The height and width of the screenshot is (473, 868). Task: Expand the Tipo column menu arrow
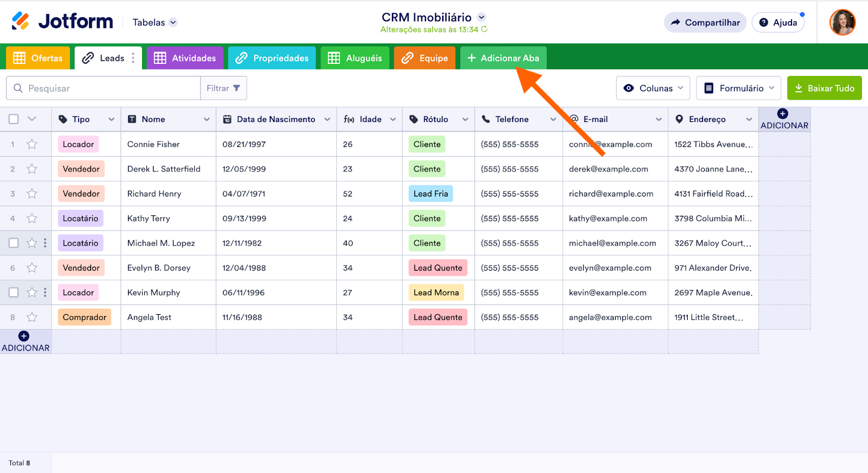coord(111,119)
